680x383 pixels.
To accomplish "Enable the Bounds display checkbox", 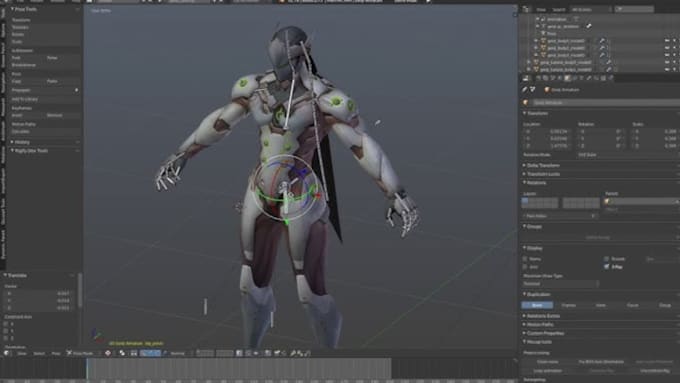I will coord(607,259).
